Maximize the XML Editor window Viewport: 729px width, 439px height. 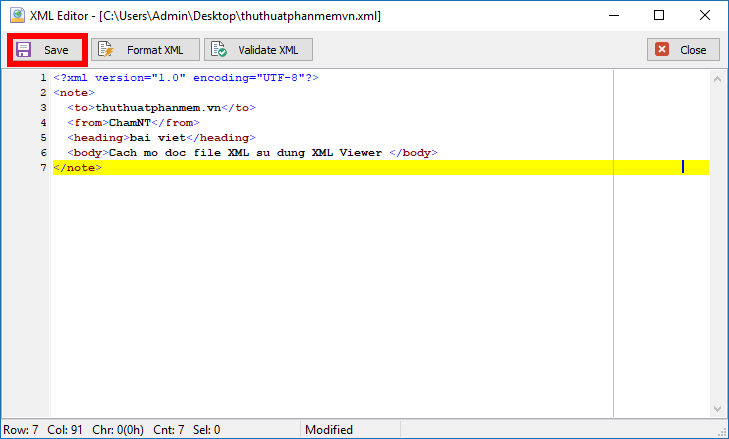click(x=659, y=16)
